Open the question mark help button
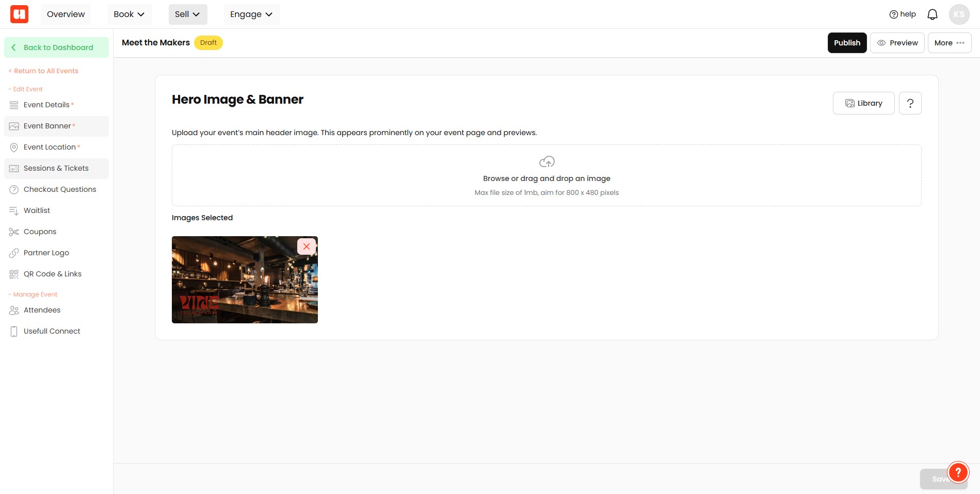Image resolution: width=980 pixels, height=494 pixels. [x=910, y=103]
